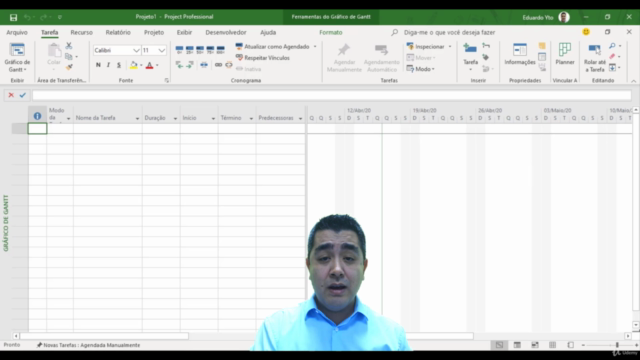Open the Planner link button
Image resolution: width=640 pixels, height=360 pixels.
565,54
